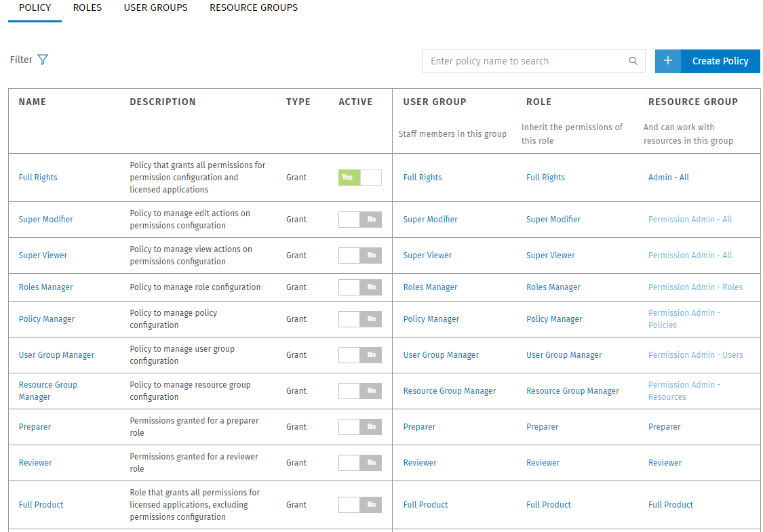Open the Super Viewer user group link
The image size is (763, 532).
(427, 255)
